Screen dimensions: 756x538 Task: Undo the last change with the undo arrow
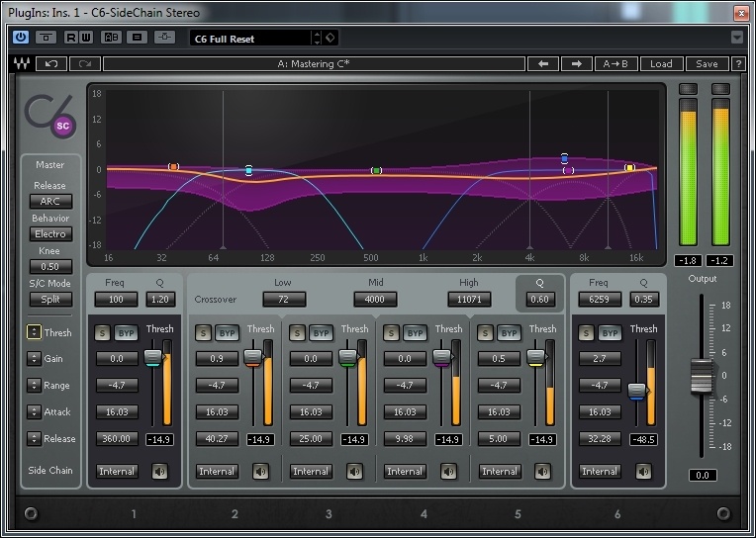coord(51,63)
